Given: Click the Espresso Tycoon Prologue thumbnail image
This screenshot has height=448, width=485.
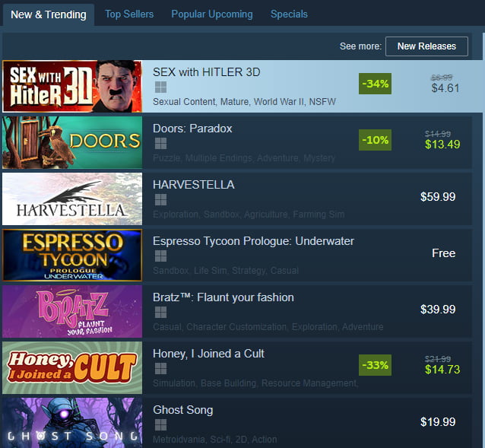Looking at the screenshot, I should click(x=72, y=255).
